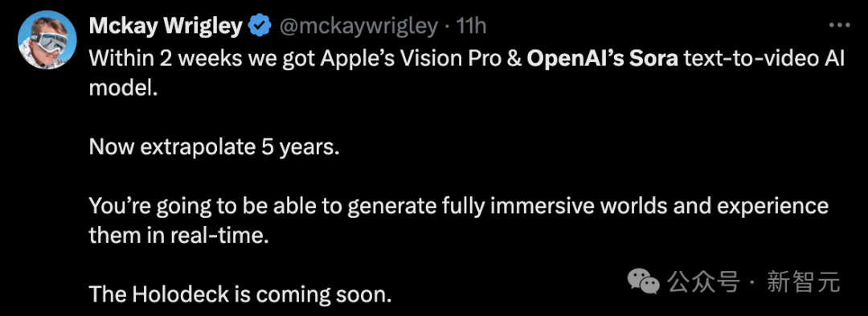Viewport: 868px width, 316px height.
Task: Click the 11h timestamp
Action: (x=470, y=26)
